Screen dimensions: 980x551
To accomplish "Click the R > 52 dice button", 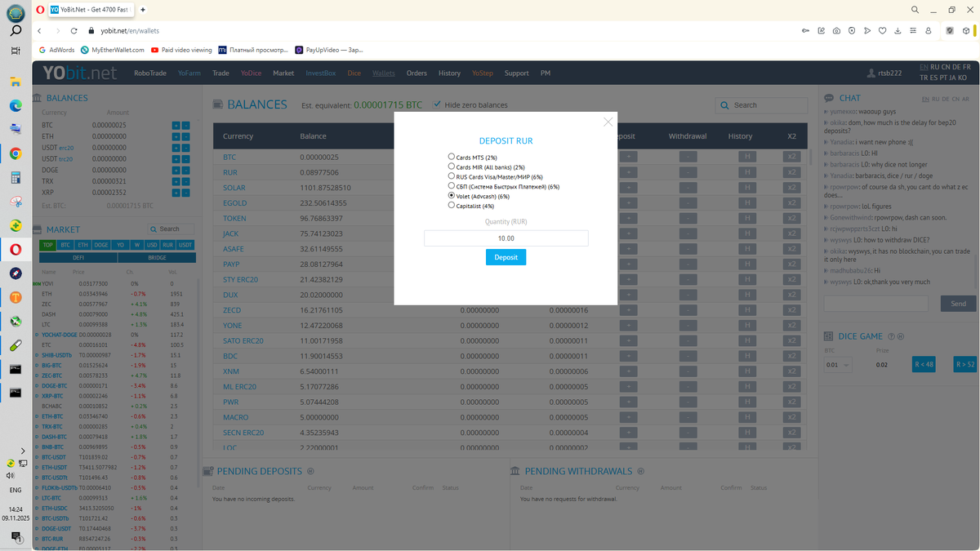I will (965, 364).
